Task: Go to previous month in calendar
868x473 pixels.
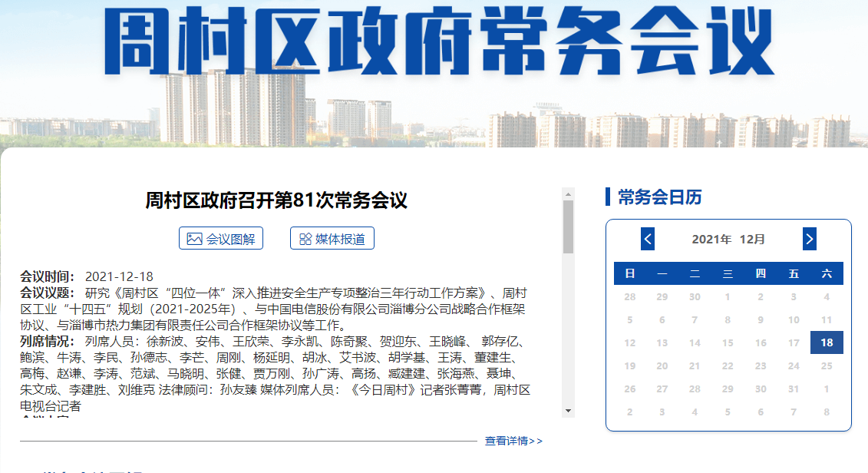Action: 648,239
